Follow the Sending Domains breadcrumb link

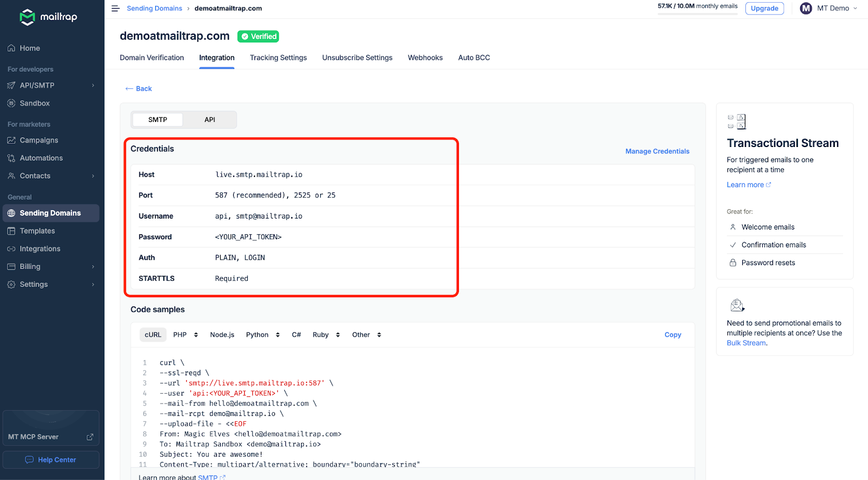[155, 8]
